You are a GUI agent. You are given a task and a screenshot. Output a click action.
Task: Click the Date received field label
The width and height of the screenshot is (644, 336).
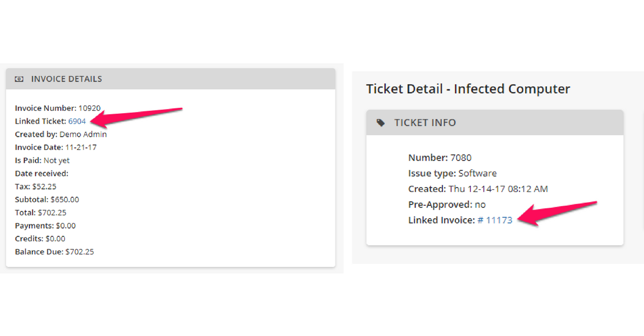point(42,173)
